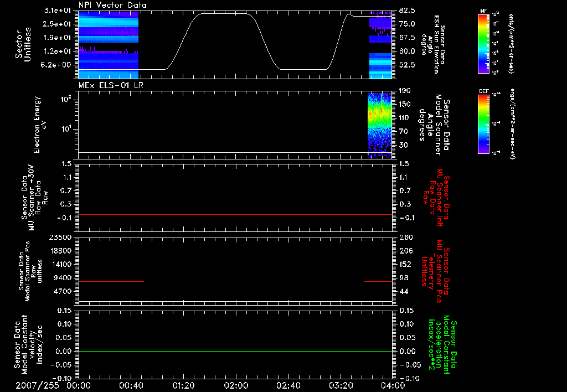Click the '00:40' time axis label
The image size is (567, 392).
pos(131,385)
